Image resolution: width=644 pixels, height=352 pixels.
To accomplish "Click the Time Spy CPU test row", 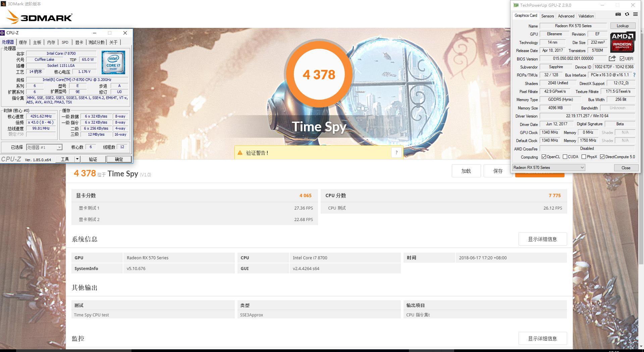I will click(x=153, y=315).
